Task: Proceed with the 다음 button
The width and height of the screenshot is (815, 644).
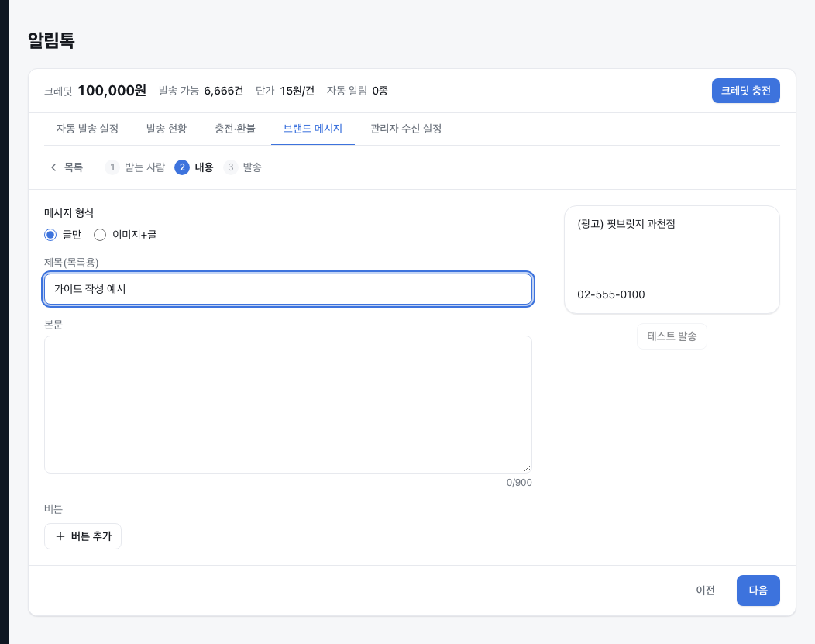Action: (758, 591)
